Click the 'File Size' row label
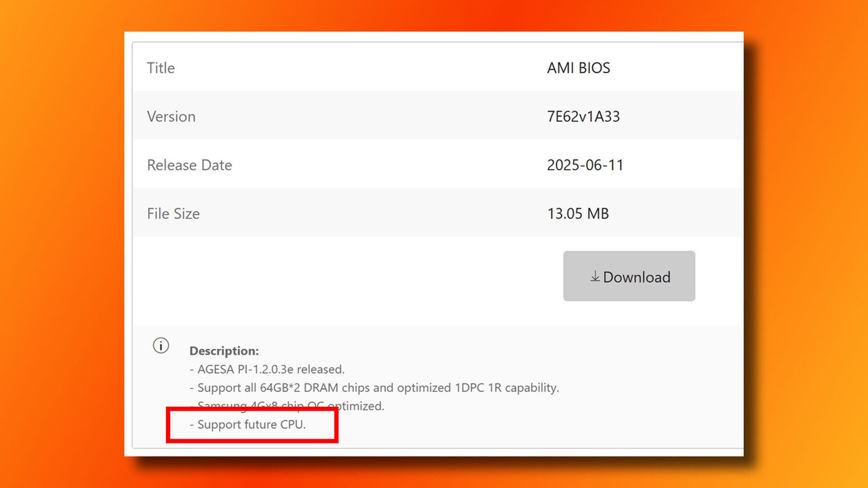Screen dimensions: 868x488 (173, 214)
